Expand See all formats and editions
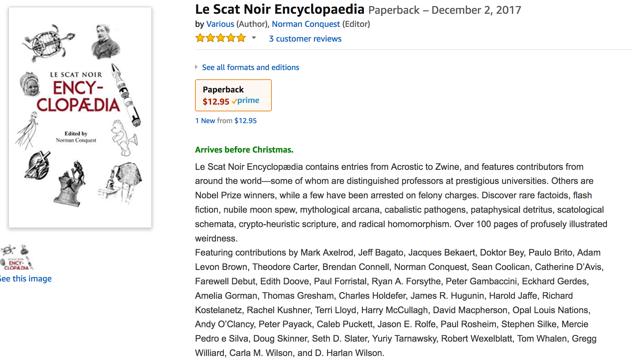The width and height of the screenshot is (644, 364). [x=250, y=67]
